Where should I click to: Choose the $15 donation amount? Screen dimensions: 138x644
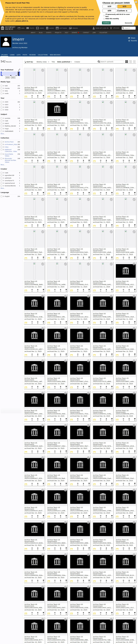click(124, 7)
